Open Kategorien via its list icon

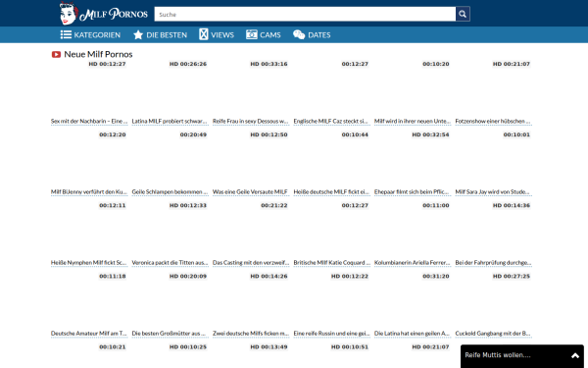tap(66, 34)
